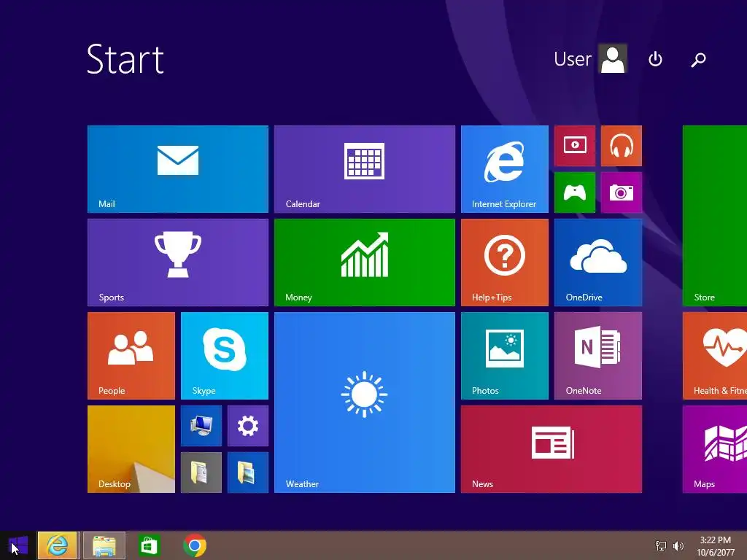Click the Windows Start button in taskbar
The height and width of the screenshot is (560, 747).
[18, 545]
